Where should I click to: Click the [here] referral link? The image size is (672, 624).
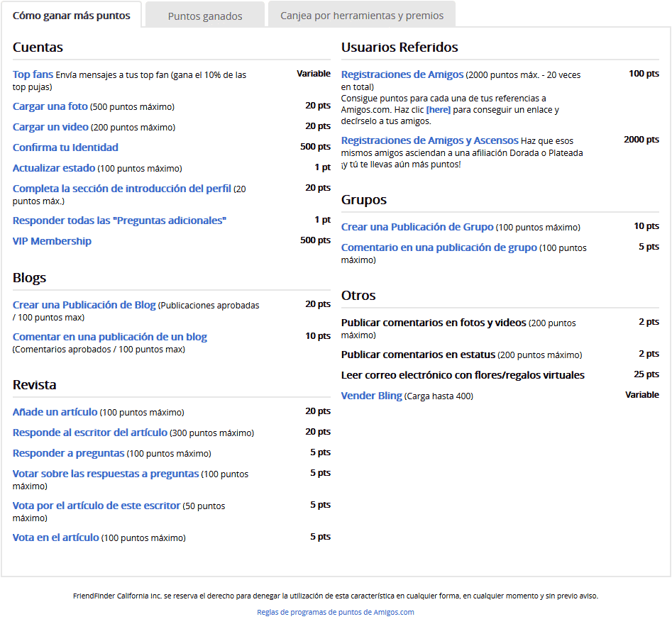coord(438,110)
